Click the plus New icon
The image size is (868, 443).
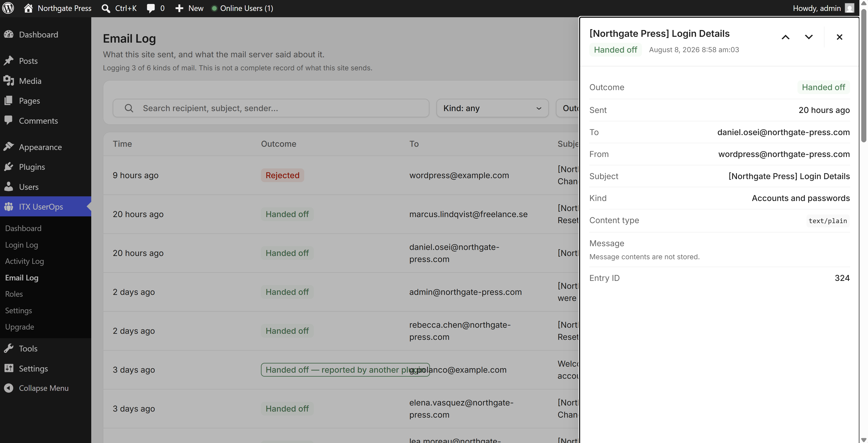(179, 8)
